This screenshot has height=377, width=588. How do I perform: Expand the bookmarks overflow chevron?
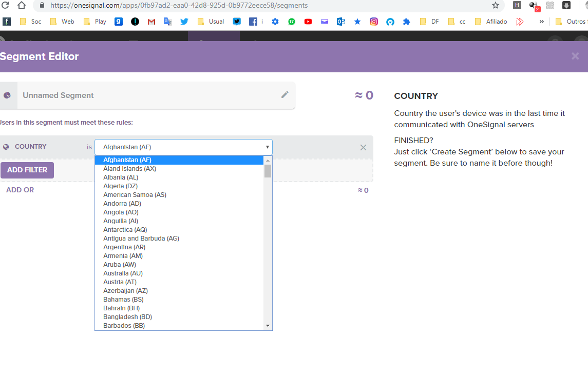541,21
